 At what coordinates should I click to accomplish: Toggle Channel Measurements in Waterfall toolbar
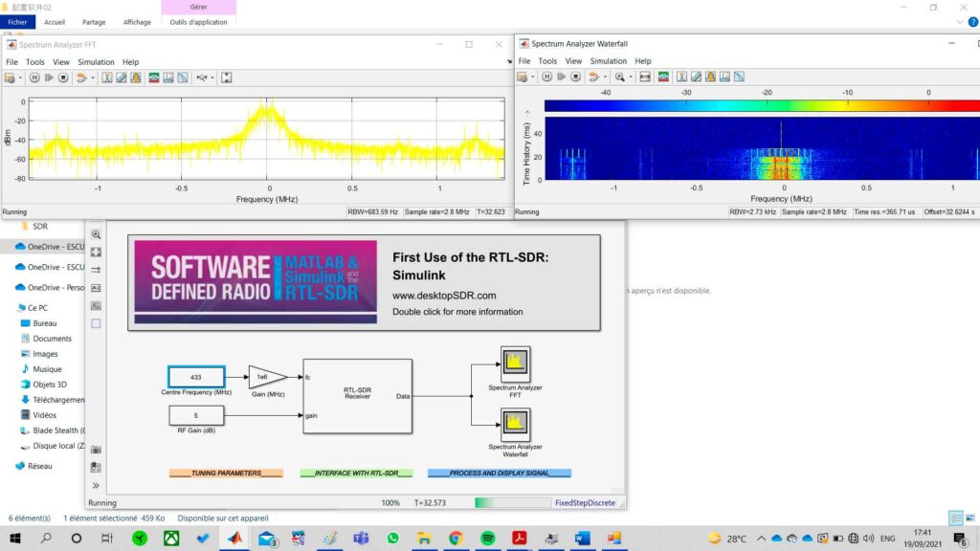(710, 77)
